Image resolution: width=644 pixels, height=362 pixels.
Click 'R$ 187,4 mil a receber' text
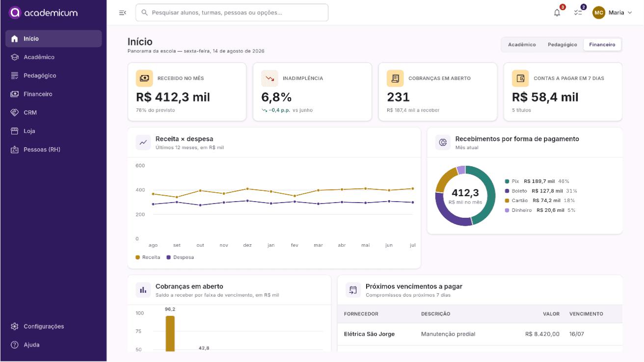coord(413,110)
